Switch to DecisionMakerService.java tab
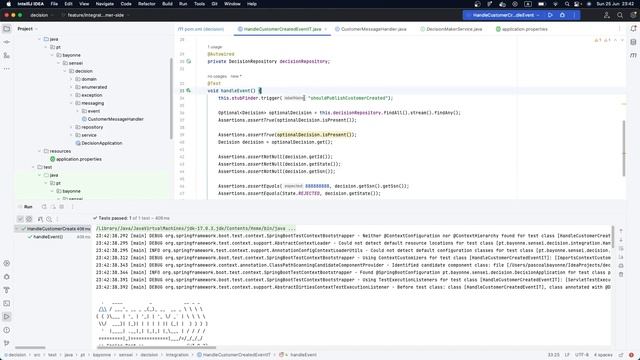Image resolution: width=640 pixels, height=360 pixels. click(451, 29)
